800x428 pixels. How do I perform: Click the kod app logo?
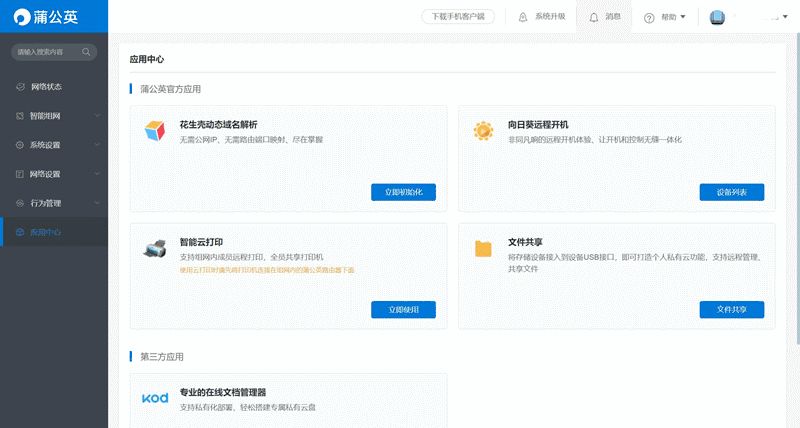pos(155,398)
